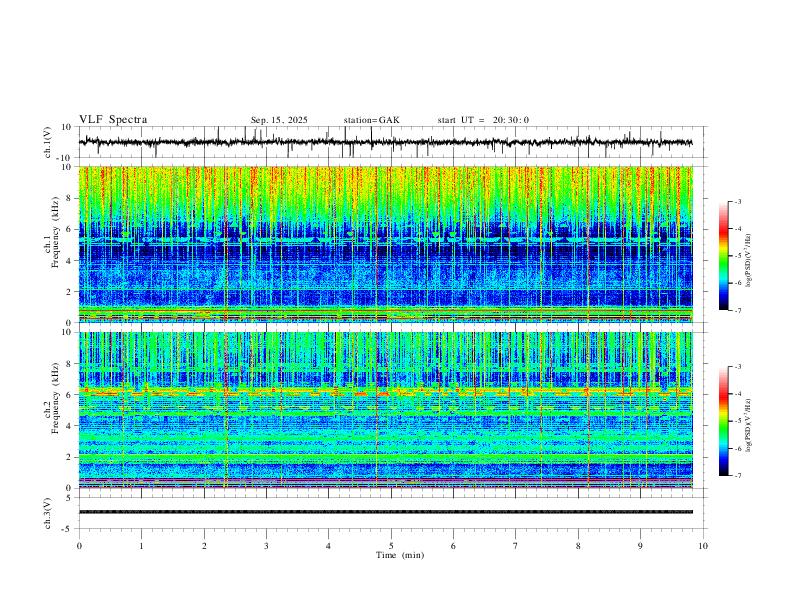Click the 'ch.1(V)' waveform axis label
792x612 pixels.
click(x=48, y=142)
